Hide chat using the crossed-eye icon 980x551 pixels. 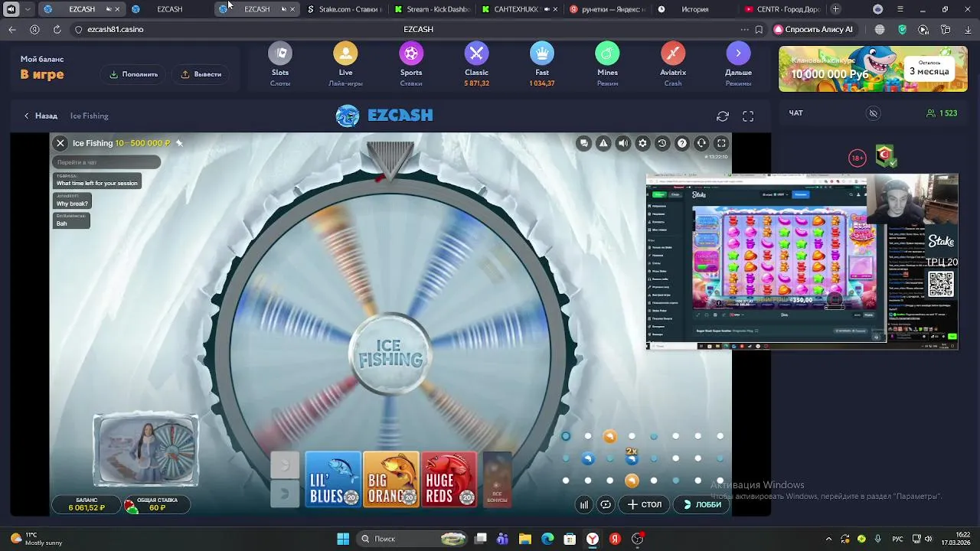point(873,113)
